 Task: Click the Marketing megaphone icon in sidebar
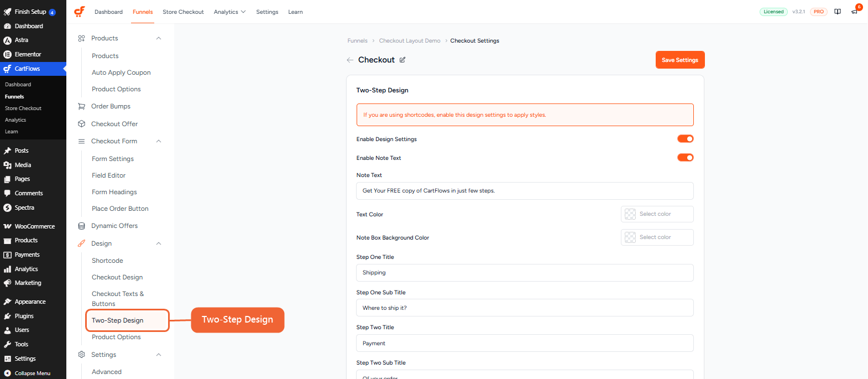point(7,283)
